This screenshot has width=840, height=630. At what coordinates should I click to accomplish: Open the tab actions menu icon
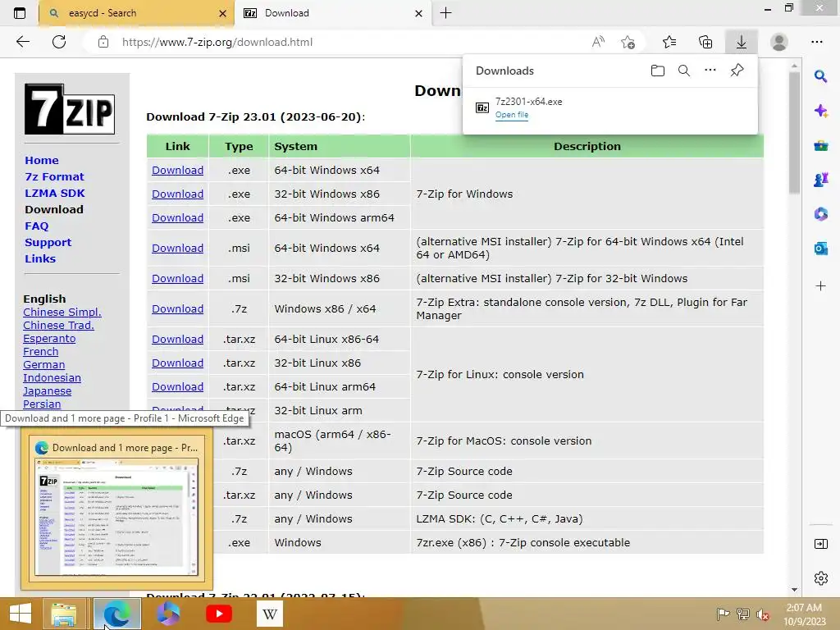point(20,13)
